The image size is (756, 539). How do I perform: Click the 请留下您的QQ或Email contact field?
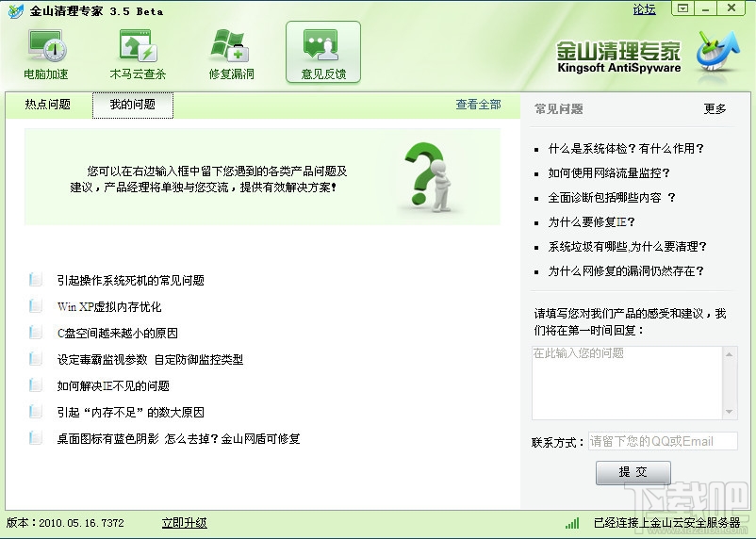663,441
